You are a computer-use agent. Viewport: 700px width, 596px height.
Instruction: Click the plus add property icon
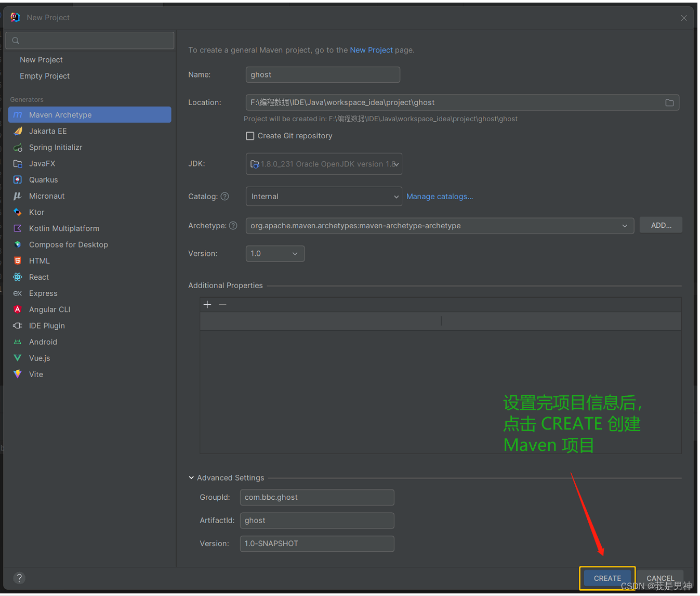tap(207, 305)
